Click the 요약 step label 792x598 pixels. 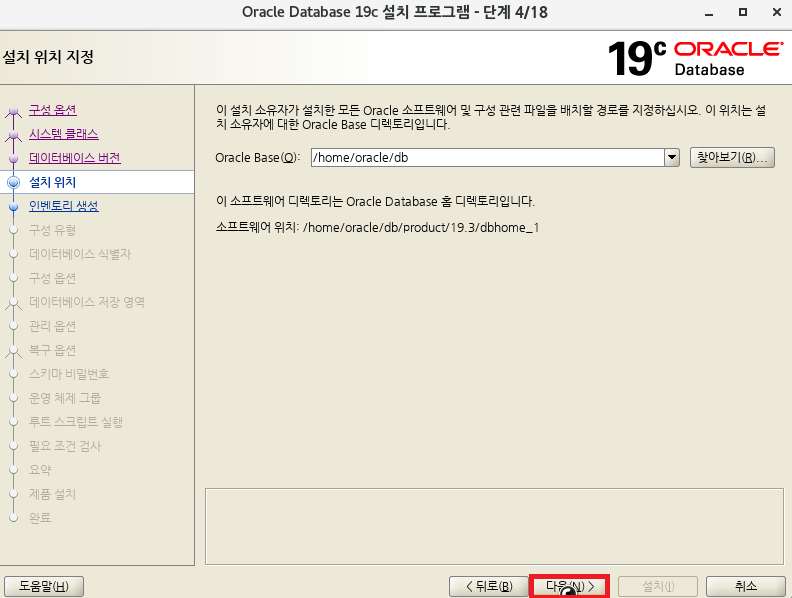tap(40, 470)
